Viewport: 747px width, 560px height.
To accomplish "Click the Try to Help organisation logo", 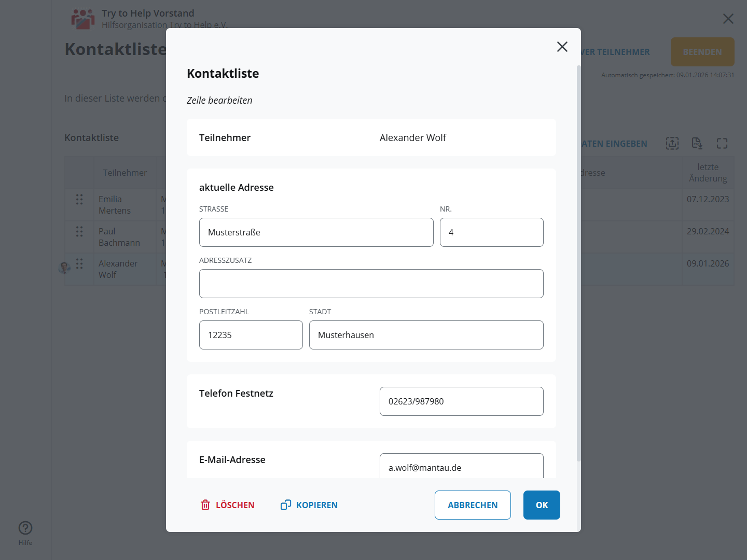I will 83,19.
